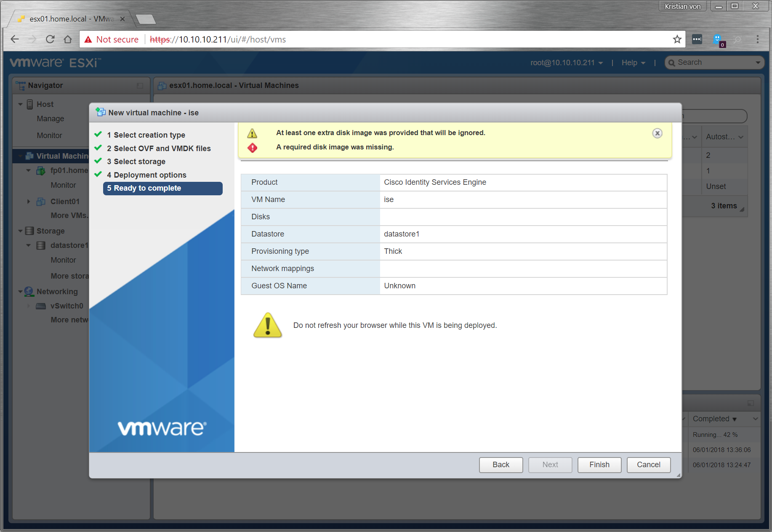Dismiss the warning banner with X
The height and width of the screenshot is (532, 772).
(657, 133)
